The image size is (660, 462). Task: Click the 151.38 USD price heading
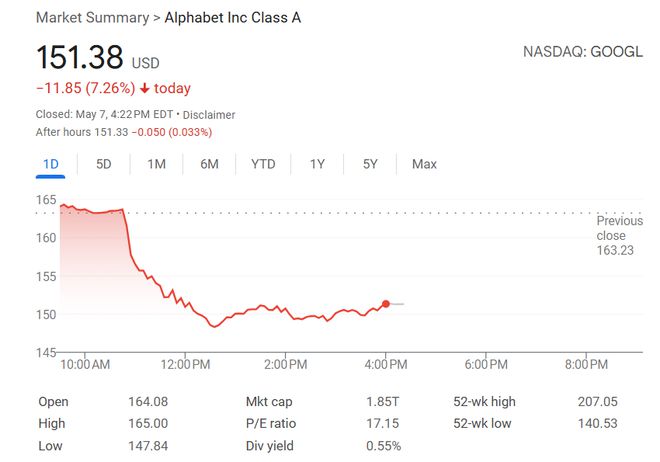[x=98, y=58]
